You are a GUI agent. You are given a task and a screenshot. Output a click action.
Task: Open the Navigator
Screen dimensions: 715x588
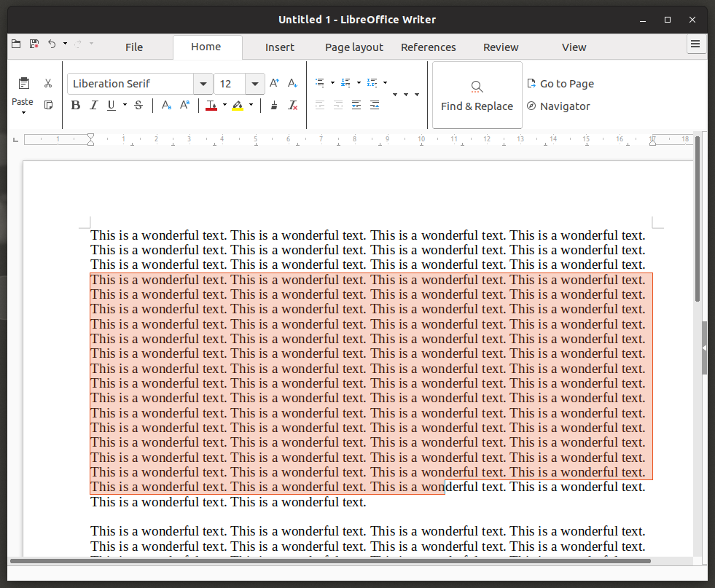[x=558, y=106]
